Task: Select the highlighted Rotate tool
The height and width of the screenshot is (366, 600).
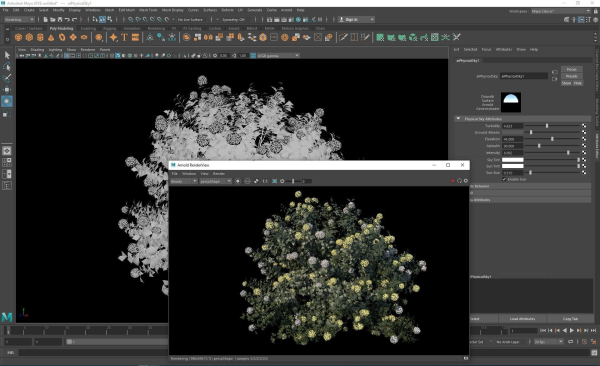Action: coord(7,101)
